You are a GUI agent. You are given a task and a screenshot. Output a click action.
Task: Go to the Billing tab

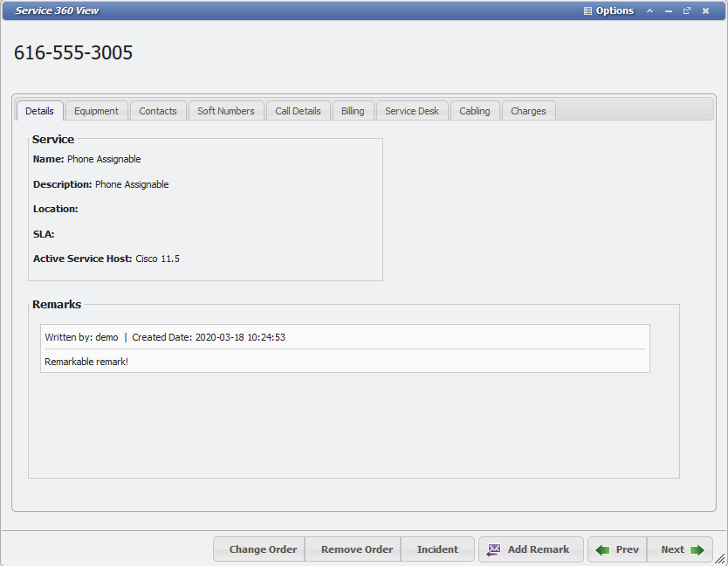pyautogui.click(x=353, y=111)
